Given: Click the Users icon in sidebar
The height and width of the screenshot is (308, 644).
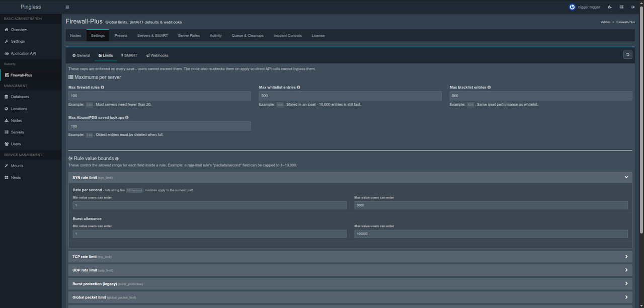Looking at the screenshot, I should coord(7,144).
